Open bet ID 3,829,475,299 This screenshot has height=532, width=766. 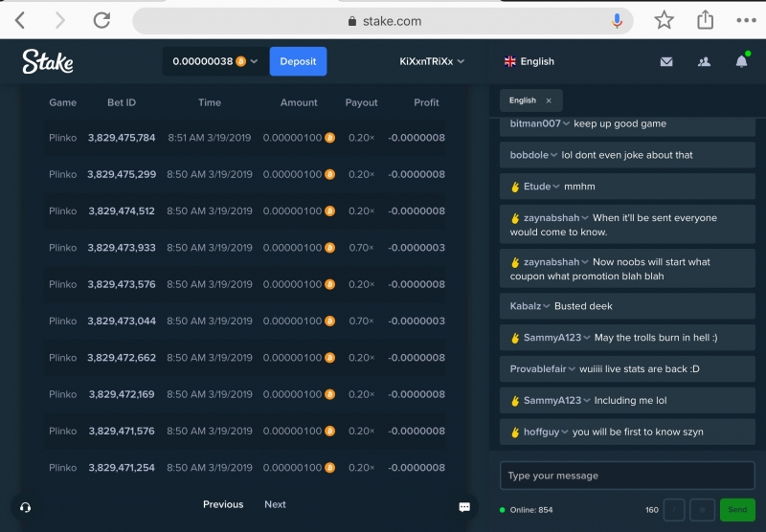click(x=122, y=174)
